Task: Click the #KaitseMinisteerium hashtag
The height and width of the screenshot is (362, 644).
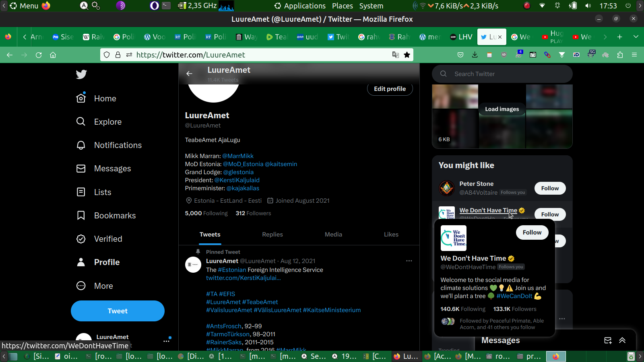Action: 332,310
